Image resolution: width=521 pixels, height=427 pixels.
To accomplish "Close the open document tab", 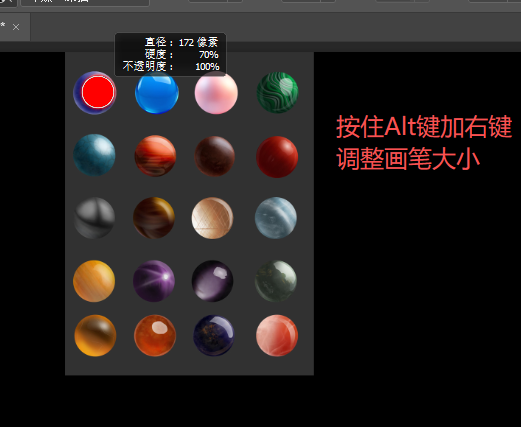I will coord(16,27).
